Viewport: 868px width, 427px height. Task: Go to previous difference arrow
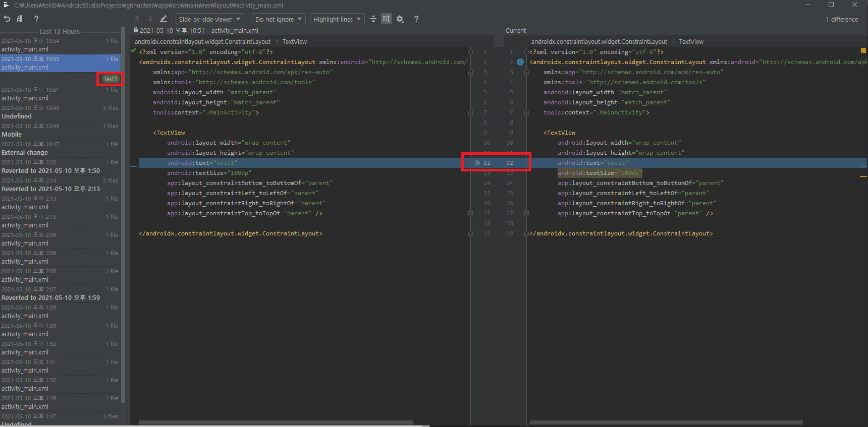point(137,19)
